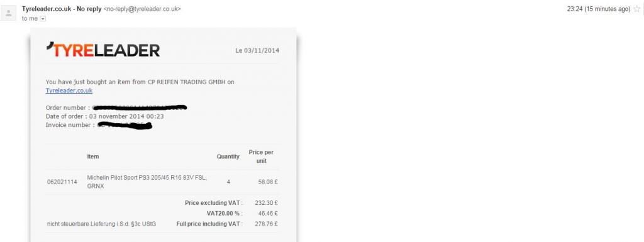Viewport: 644px width, 242px height.
Task: Click the 278.76 £ full price total
Action: coord(266,224)
